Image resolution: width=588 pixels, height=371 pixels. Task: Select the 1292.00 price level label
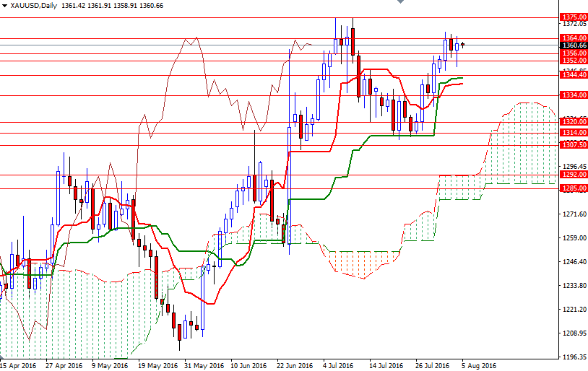pyautogui.click(x=574, y=175)
